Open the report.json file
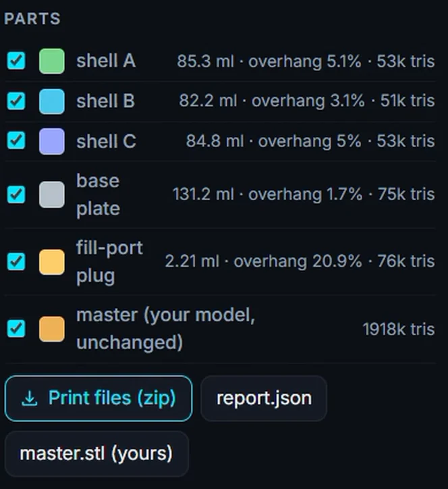 [x=264, y=398]
